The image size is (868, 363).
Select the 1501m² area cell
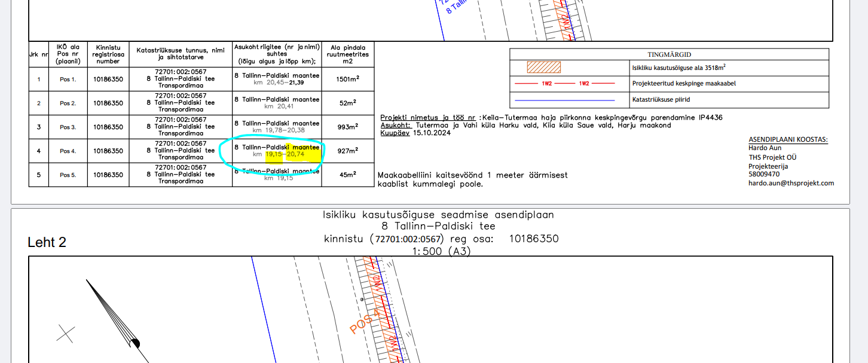tap(347, 79)
